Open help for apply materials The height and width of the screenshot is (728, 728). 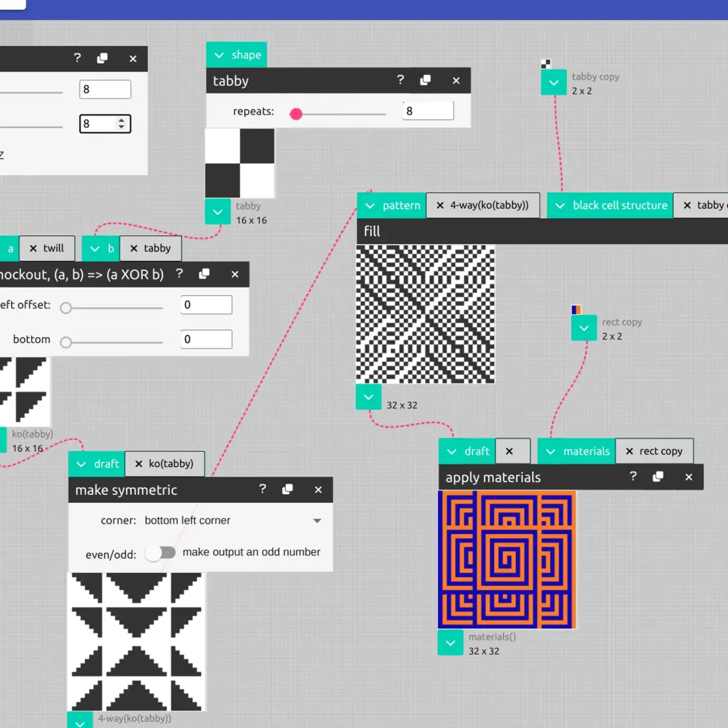(x=633, y=477)
